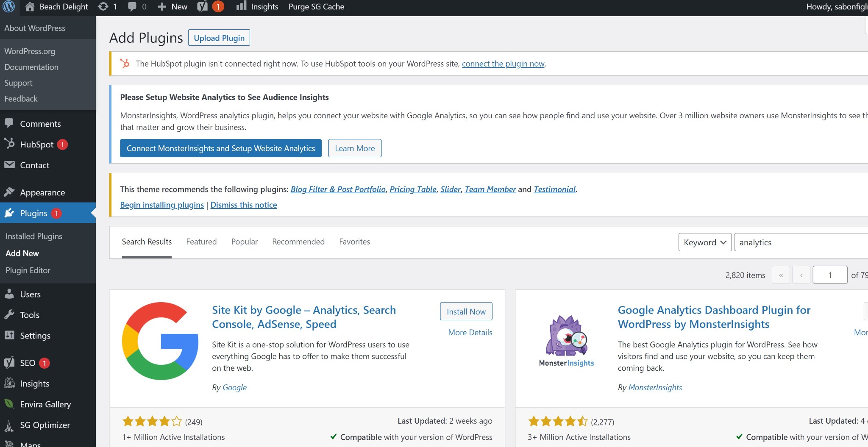Image resolution: width=868 pixels, height=447 pixels.
Task: Click the connect the plugin now link
Action: click(503, 64)
